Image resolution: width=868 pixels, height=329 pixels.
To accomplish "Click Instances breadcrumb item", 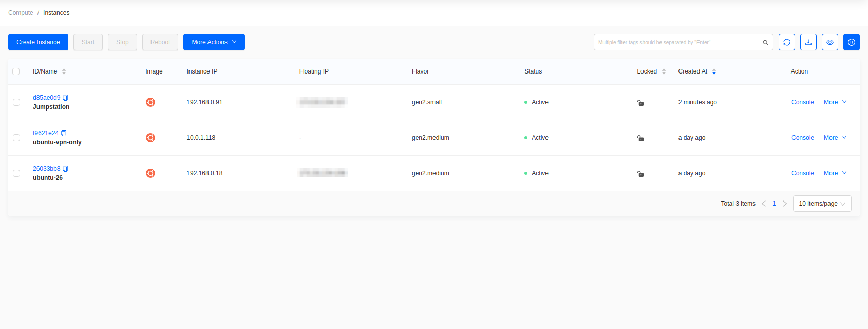I will pyautogui.click(x=56, y=13).
